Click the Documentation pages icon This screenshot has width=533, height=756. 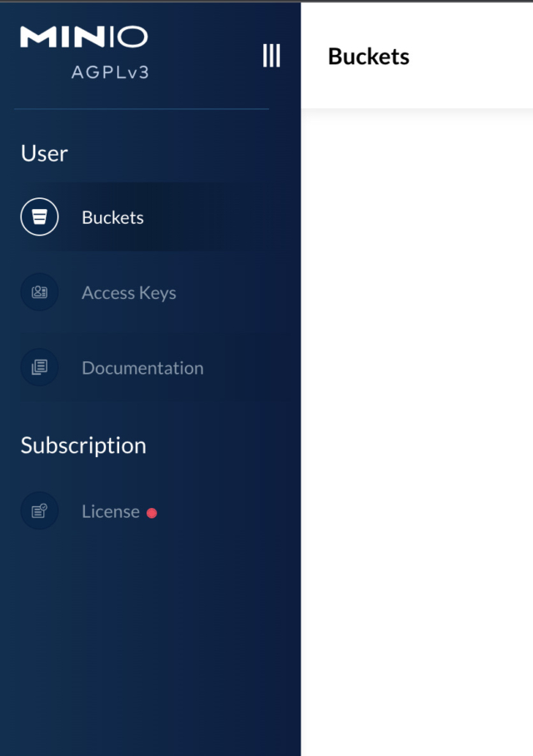39,367
